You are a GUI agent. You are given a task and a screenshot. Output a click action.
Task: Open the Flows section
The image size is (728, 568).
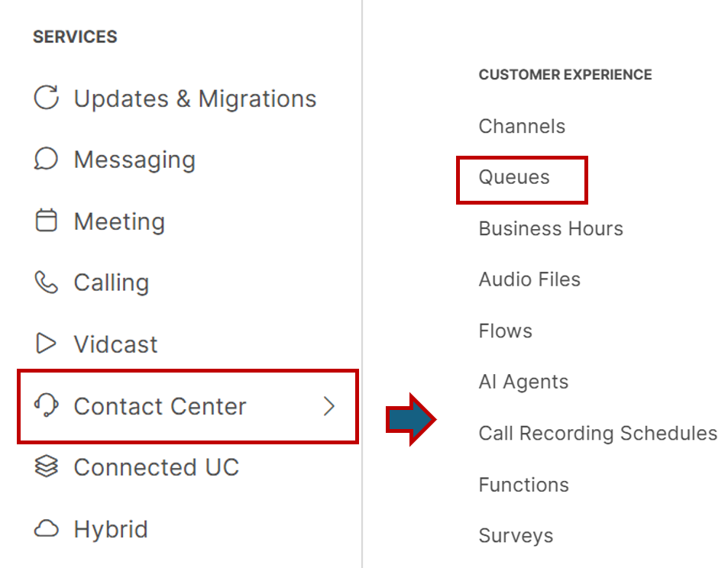[505, 331]
